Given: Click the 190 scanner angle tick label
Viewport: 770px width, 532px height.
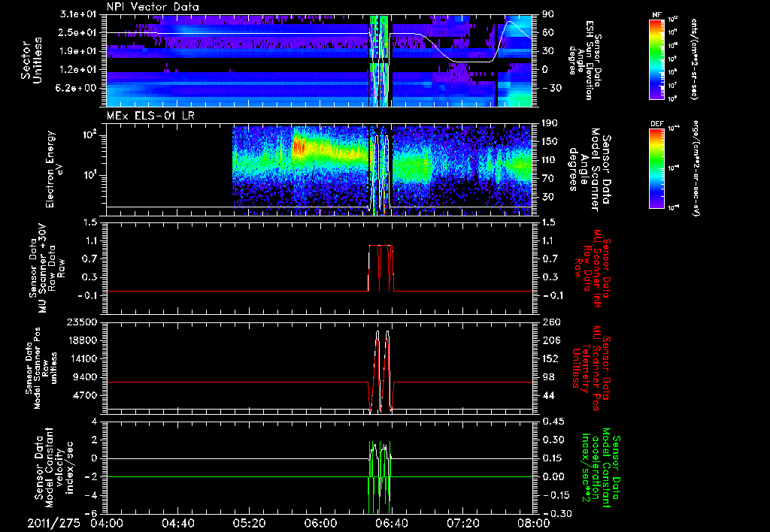Looking at the screenshot, I should 550,123.
